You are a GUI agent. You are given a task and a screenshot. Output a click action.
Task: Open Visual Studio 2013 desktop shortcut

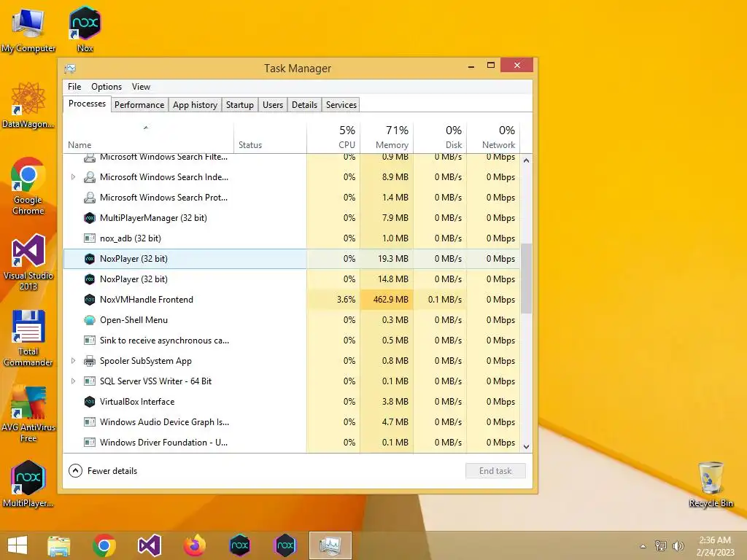click(x=28, y=262)
